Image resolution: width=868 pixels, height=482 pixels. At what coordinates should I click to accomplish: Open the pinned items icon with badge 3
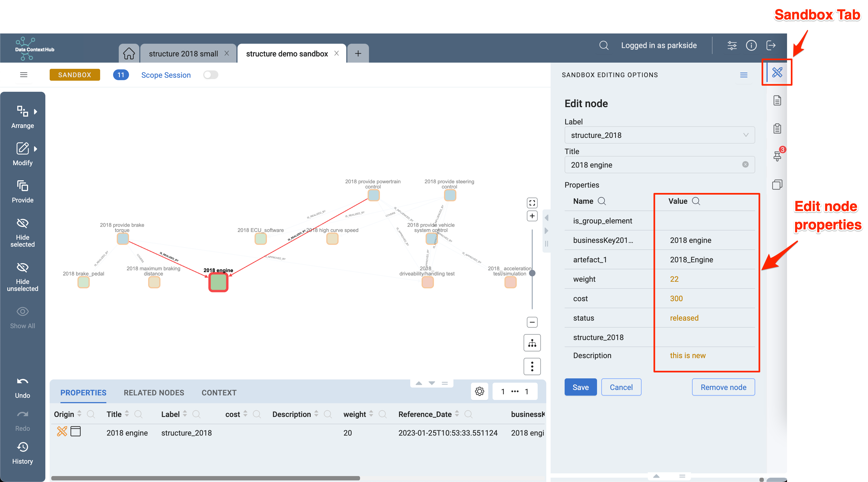pos(777,156)
